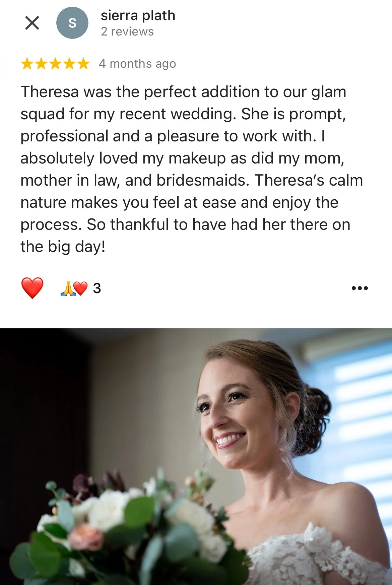
Task: Open the gray S profile avatar
Action: click(x=72, y=23)
